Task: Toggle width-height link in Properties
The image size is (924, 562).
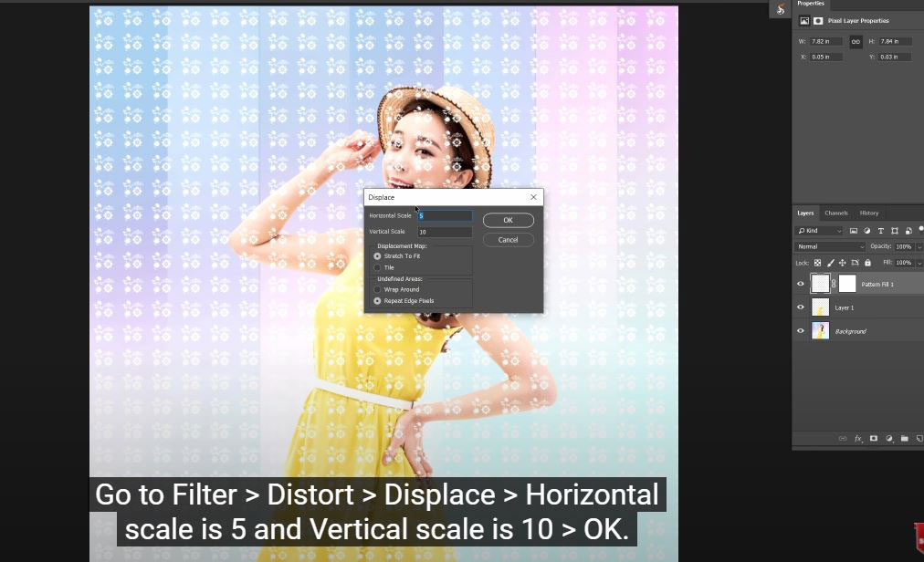Action: click(856, 42)
